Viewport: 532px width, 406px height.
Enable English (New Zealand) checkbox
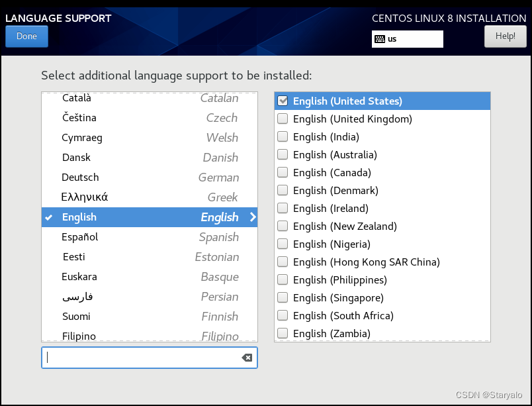tap(283, 226)
